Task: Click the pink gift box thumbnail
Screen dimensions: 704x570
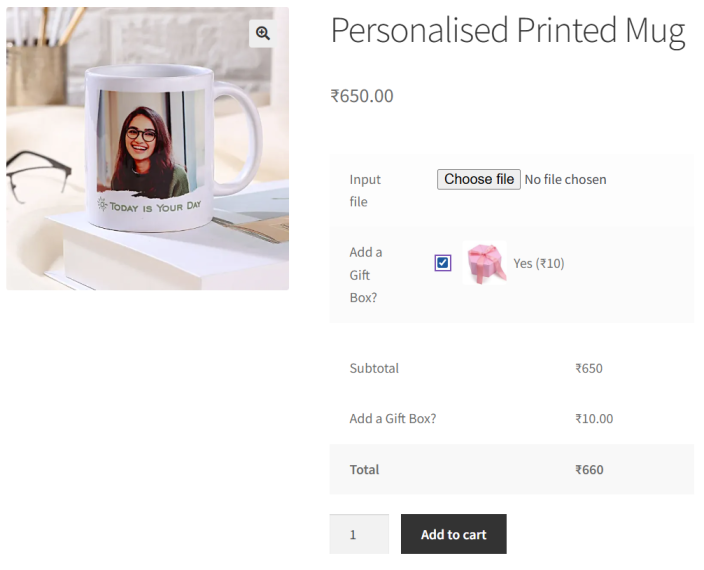Action: click(484, 263)
